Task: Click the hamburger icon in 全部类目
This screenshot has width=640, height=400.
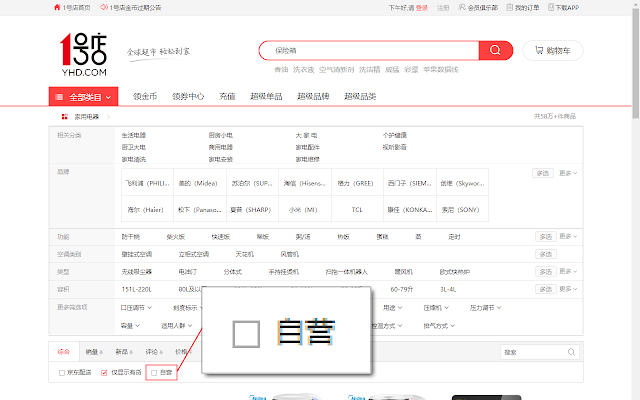Action: point(59,97)
